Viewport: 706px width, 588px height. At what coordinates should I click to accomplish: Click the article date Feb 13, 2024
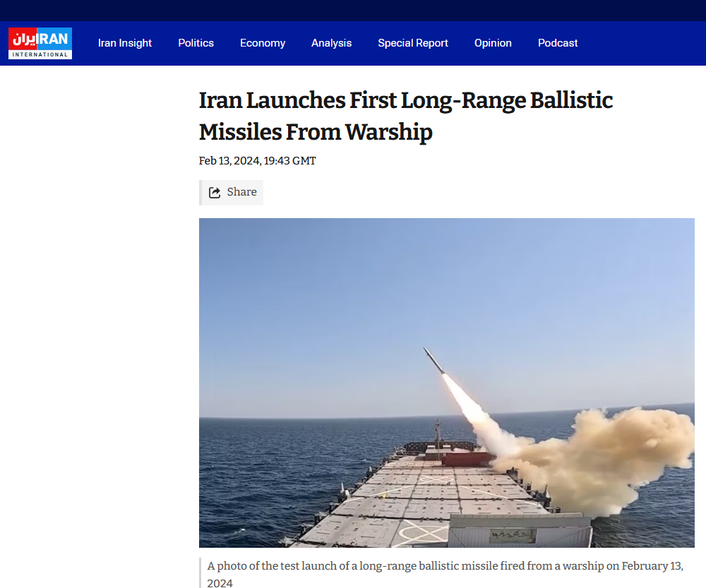point(230,161)
